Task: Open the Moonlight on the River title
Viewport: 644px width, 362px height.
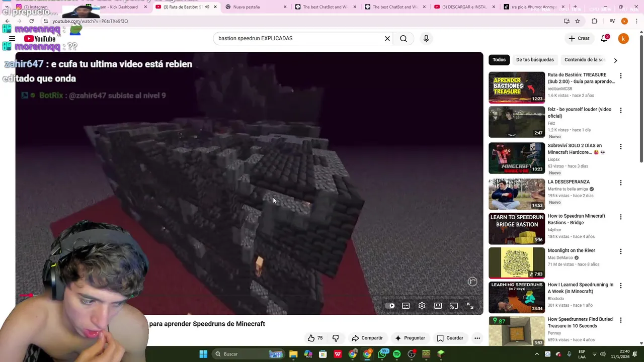Action: (572, 250)
